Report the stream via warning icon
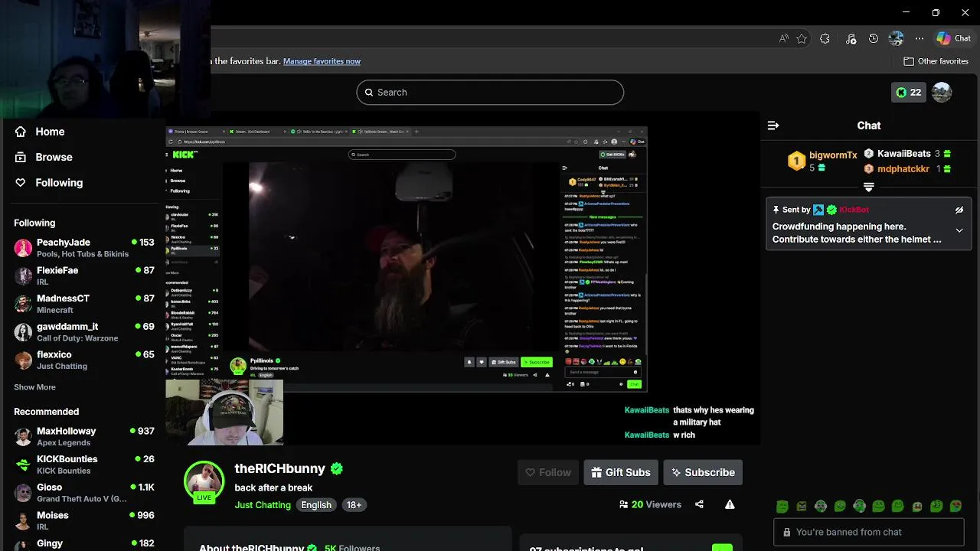 click(730, 504)
